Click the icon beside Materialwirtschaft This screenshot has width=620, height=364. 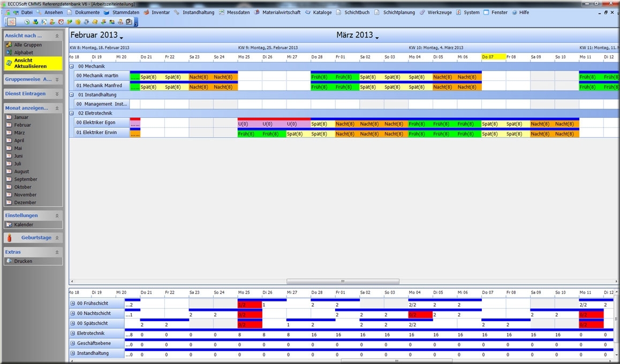pyautogui.click(x=257, y=12)
